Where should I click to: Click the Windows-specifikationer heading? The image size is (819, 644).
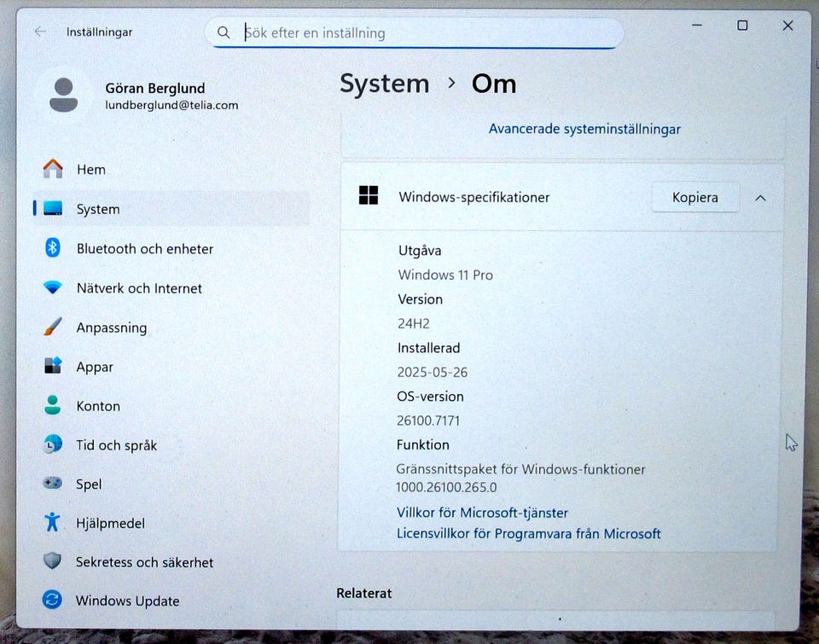474,197
